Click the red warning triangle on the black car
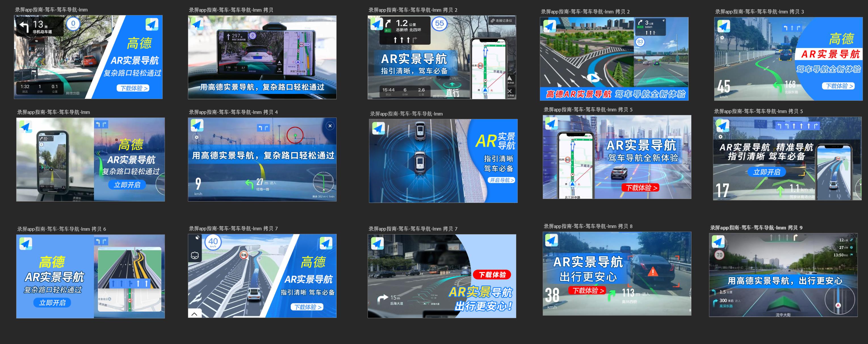868x344 pixels. [x=653, y=272]
